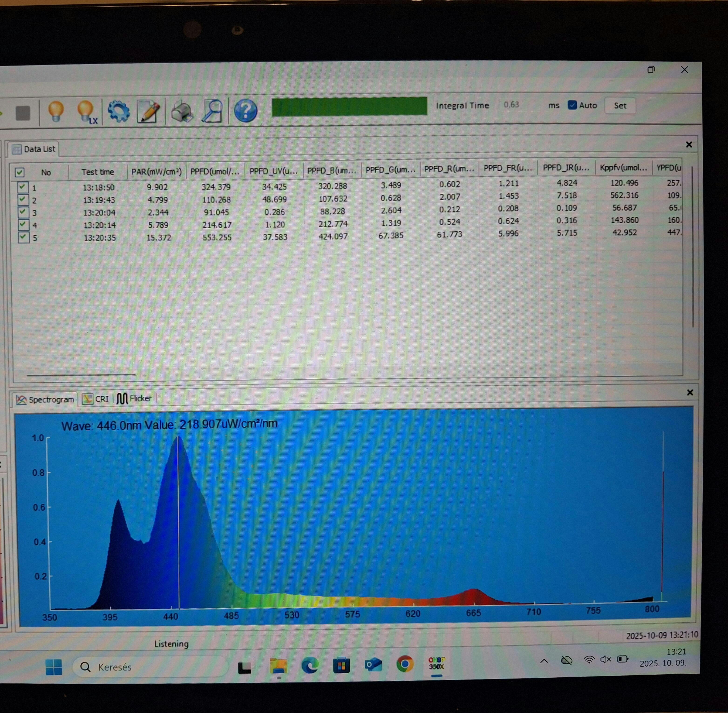
Task: Click the Integral Time value field
Action: tap(512, 105)
